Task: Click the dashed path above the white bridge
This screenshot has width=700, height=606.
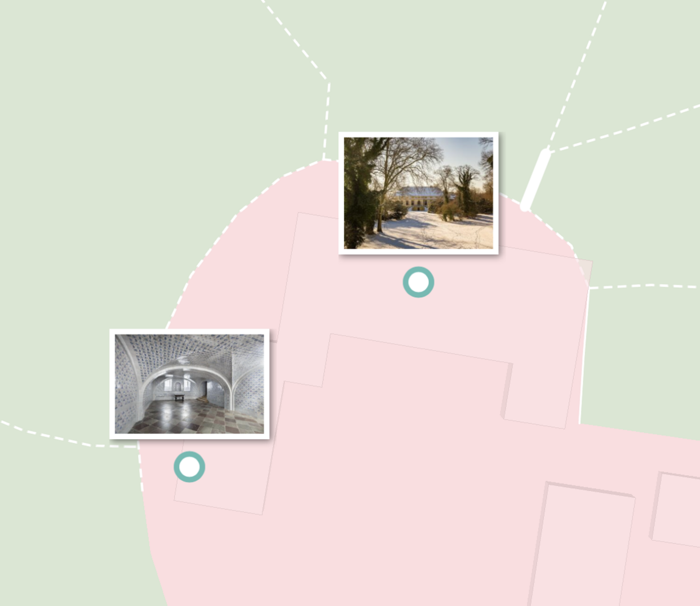Action: (x=578, y=73)
